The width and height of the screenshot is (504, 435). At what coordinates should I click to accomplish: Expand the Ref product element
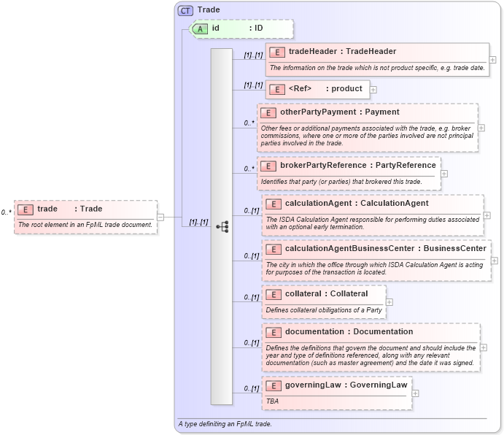pos(373,90)
